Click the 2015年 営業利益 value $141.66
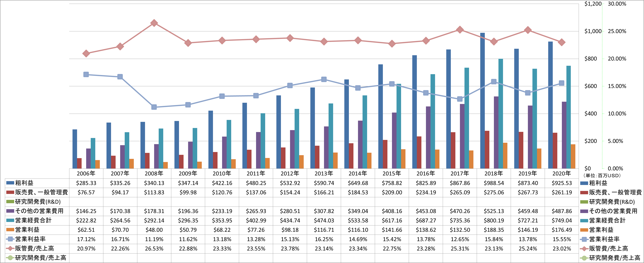Image resolution: width=644 pixels, height=263 pixels. coord(392,230)
